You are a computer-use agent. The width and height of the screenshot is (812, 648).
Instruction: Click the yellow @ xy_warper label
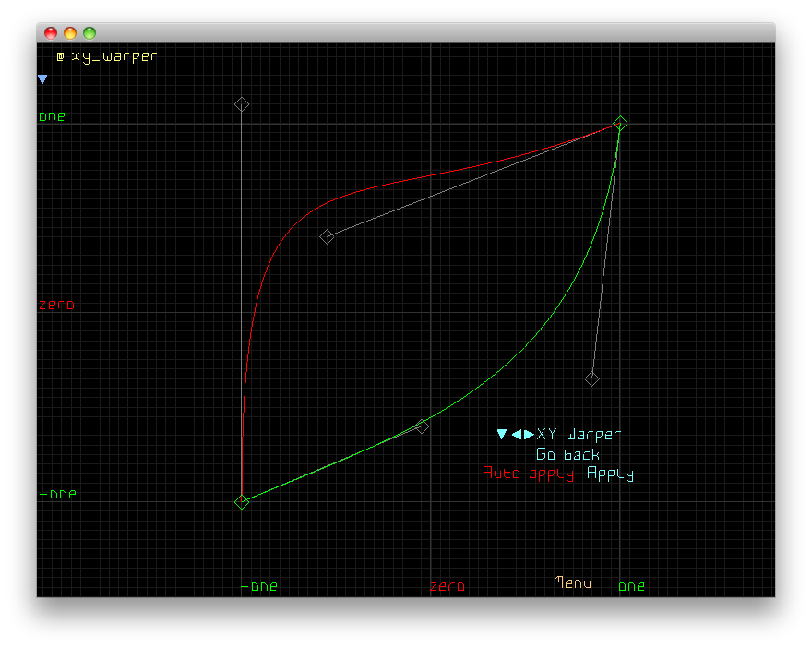point(106,56)
